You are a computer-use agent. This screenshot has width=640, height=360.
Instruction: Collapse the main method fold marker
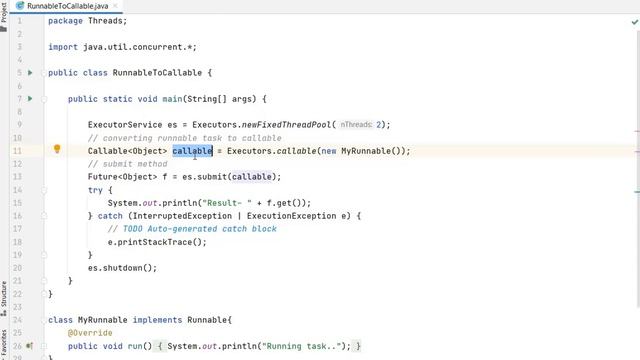pos(44,99)
